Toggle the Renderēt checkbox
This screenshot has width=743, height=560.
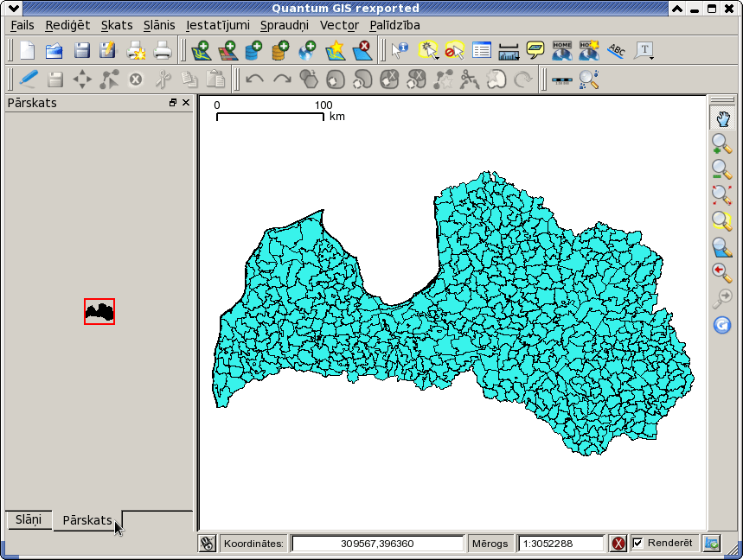[x=637, y=543]
